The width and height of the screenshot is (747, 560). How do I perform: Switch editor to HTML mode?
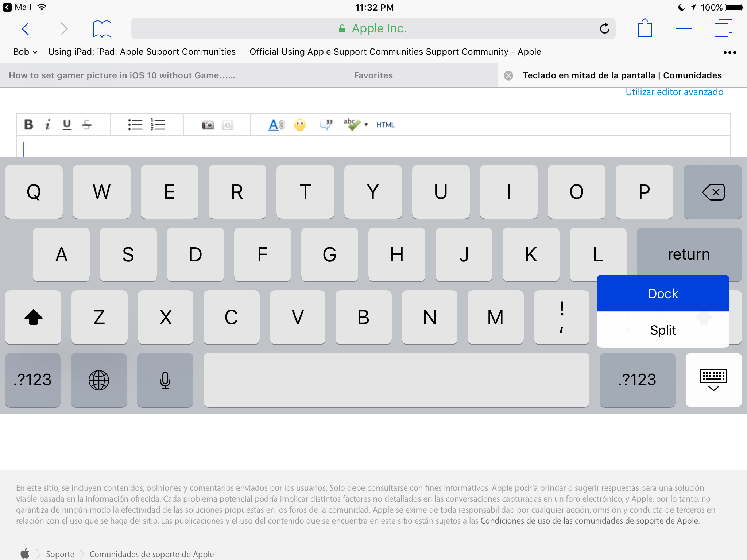tap(386, 125)
